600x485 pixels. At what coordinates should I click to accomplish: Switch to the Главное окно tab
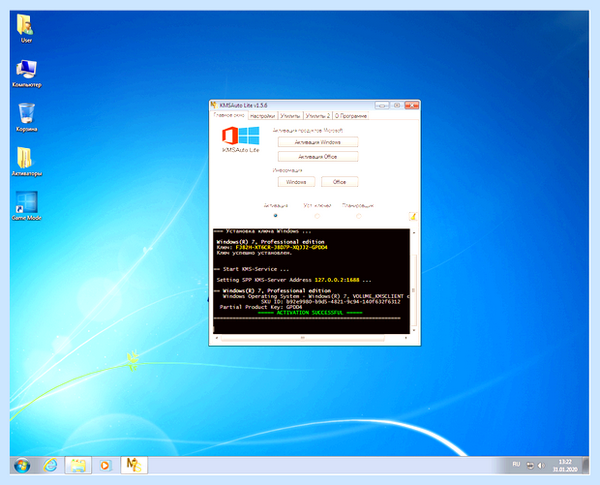[x=229, y=115]
